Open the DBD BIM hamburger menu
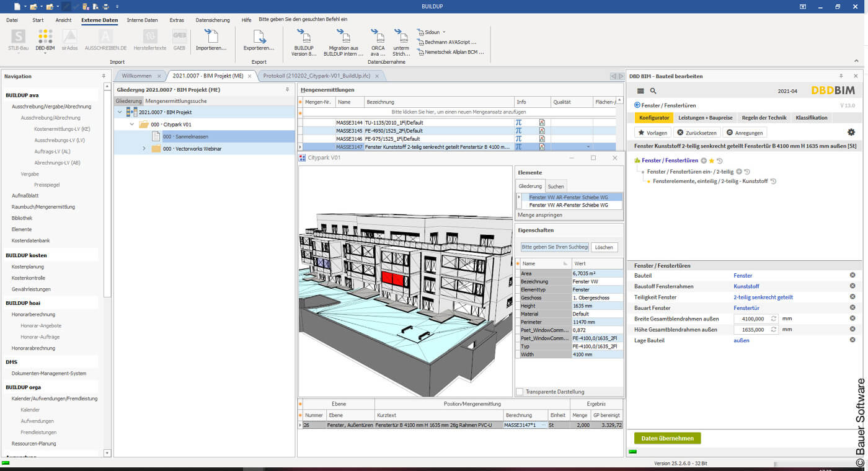Image resolution: width=868 pixels, height=471 pixels. click(x=640, y=91)
